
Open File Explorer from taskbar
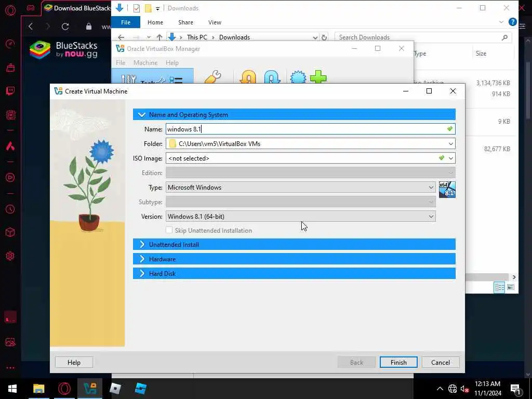38,389
